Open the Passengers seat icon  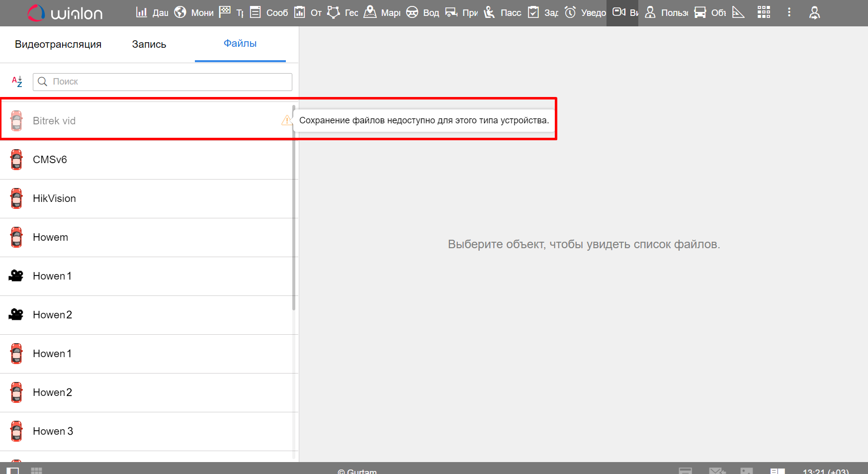point(490,12)
